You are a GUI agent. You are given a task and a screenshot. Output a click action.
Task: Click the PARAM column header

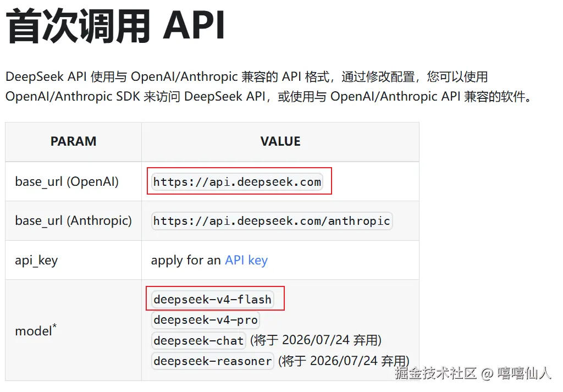coord(73,141)
